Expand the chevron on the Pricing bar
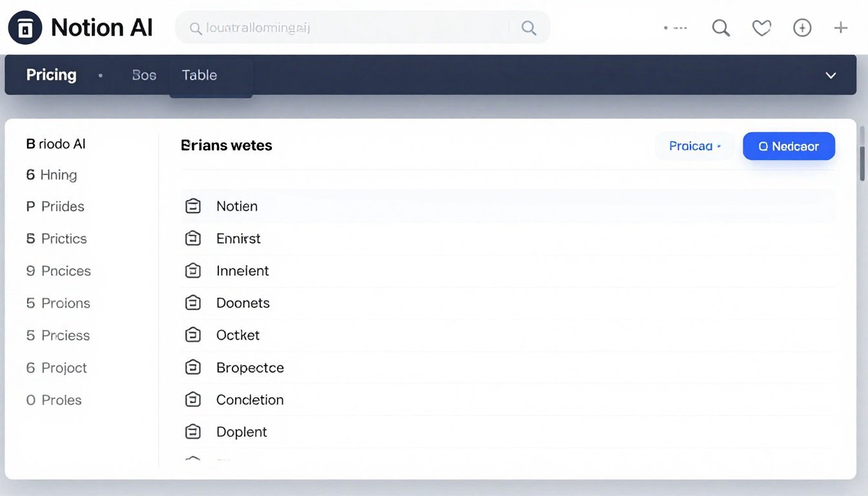 pyautogui.click(x=831, y=76)
